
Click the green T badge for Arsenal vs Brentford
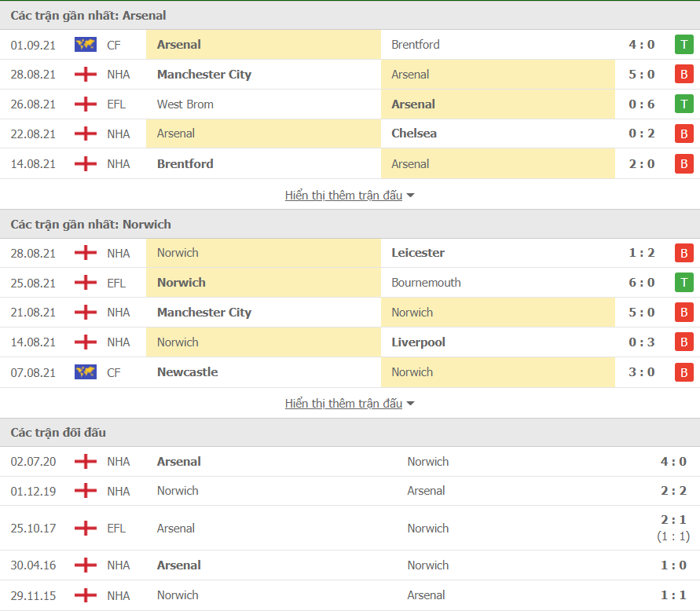[x=684, y=45]
